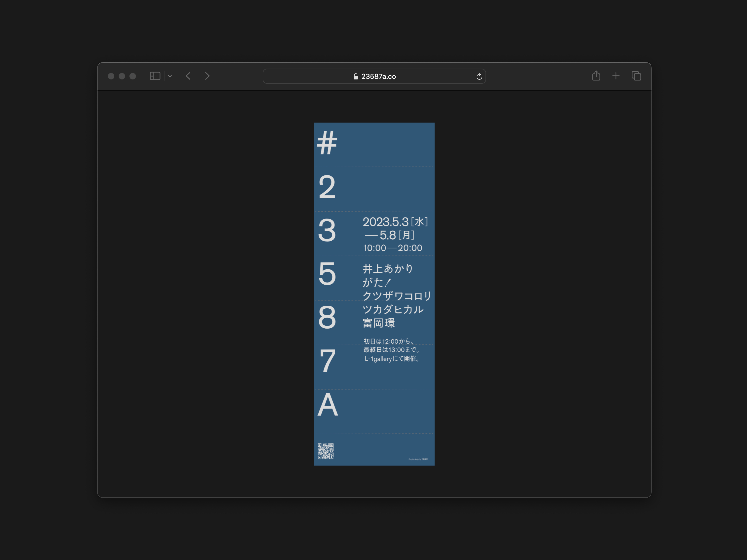Toggle the sidebar panel icon
747x560 pixels.
(x=155, y=76)
